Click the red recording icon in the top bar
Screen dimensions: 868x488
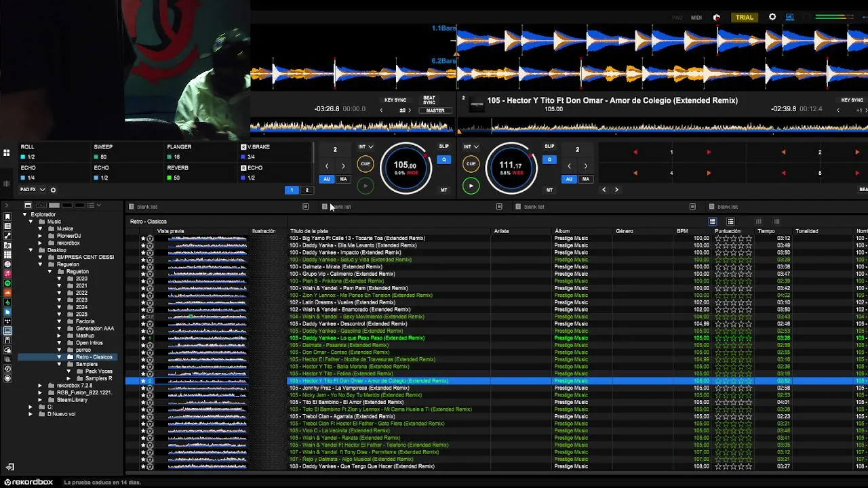[x=717, y=17]
